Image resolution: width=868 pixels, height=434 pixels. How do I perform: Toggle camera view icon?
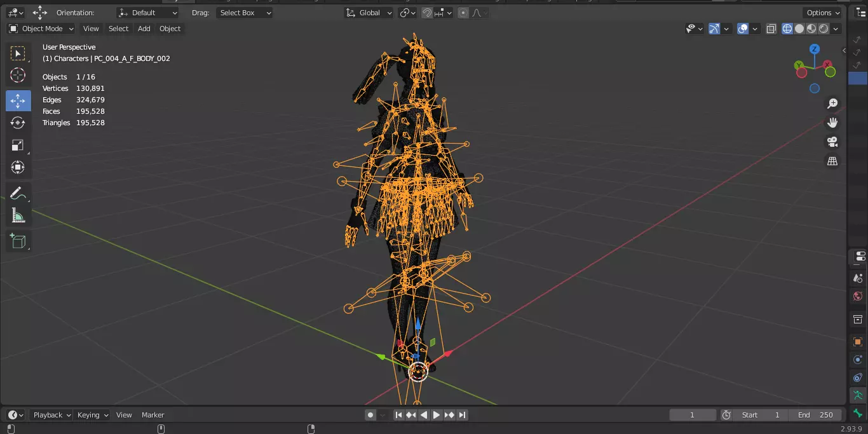click(x=832, y=142)
